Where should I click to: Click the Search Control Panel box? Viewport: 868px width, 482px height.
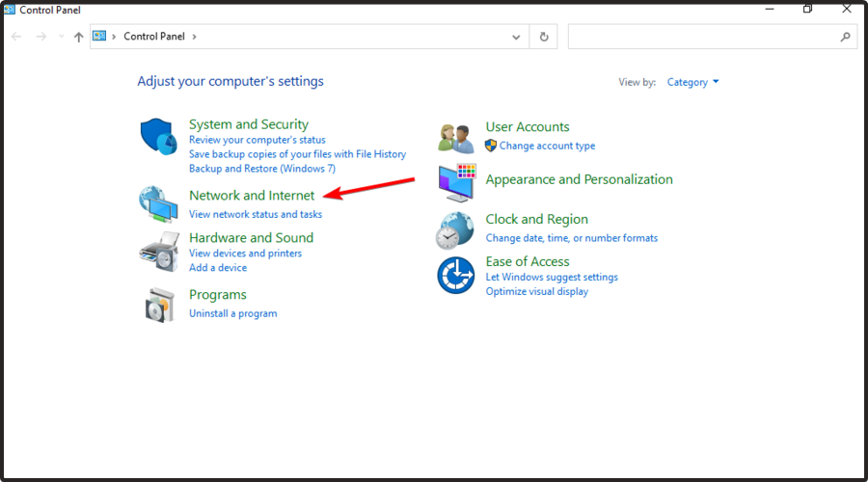(704, 37)
